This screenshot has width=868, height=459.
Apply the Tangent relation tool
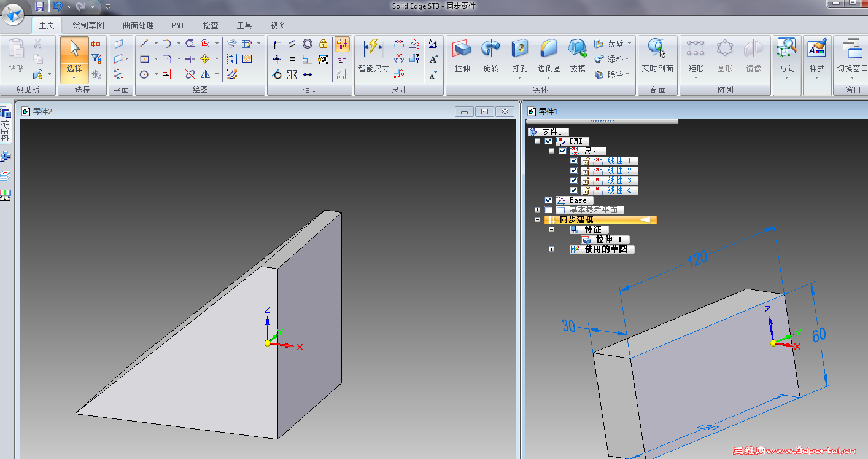(x=277, y=74)
